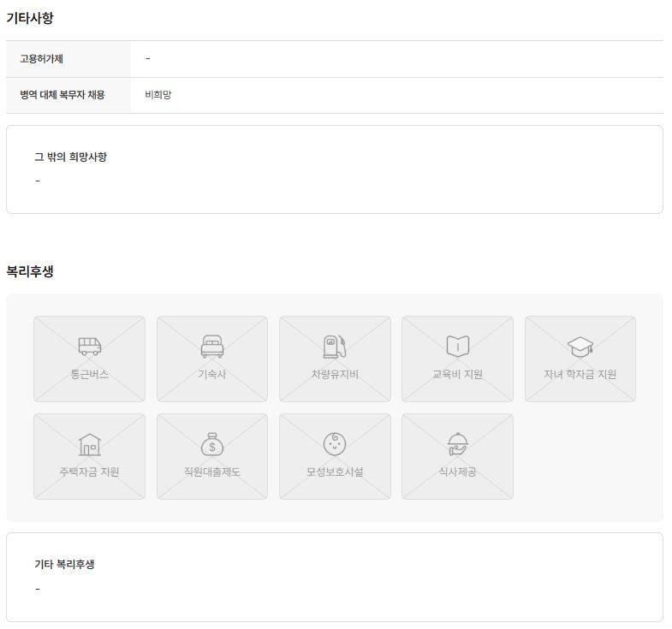
Task: Click the 병역 대체 복무자 채용 label
Action: tap(62, 95)
